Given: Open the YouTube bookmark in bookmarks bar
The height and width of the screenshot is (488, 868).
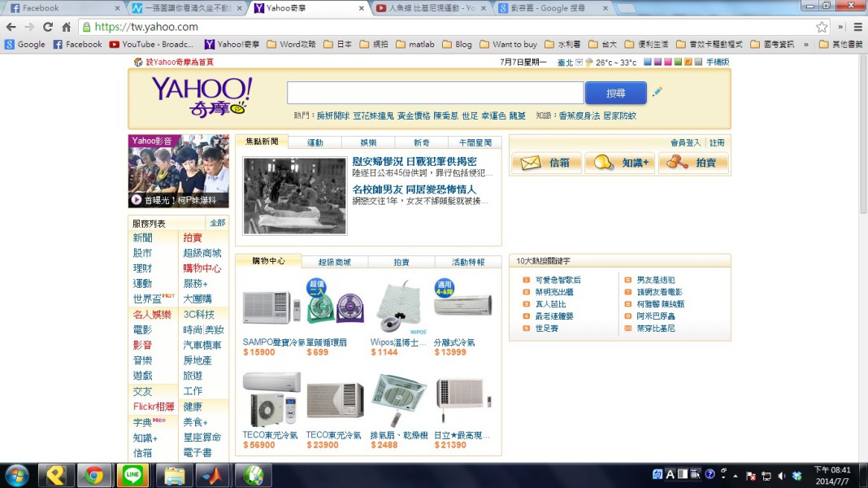Looking at the screenshot, I should tap(151, 44).
